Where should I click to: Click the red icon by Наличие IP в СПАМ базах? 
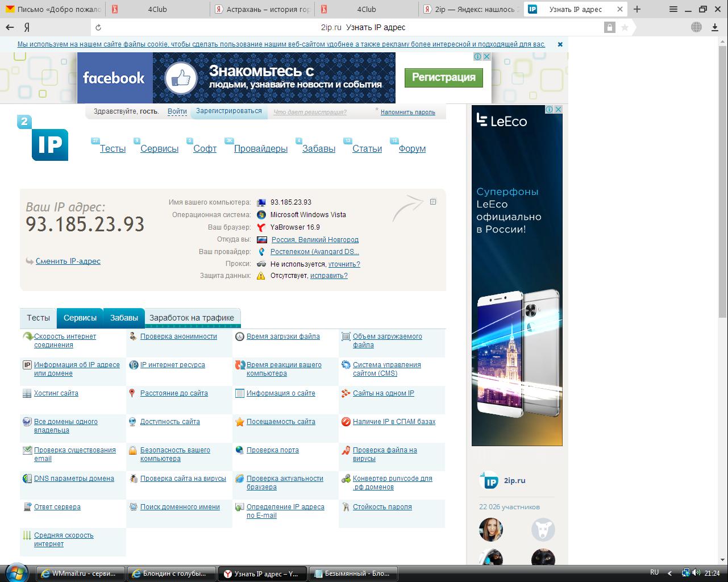coord(346,422)
